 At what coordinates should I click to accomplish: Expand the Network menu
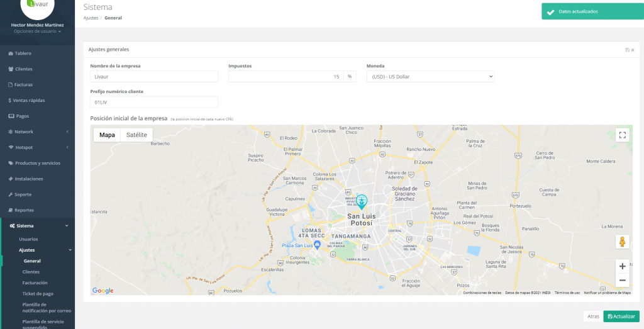[37, 132]
